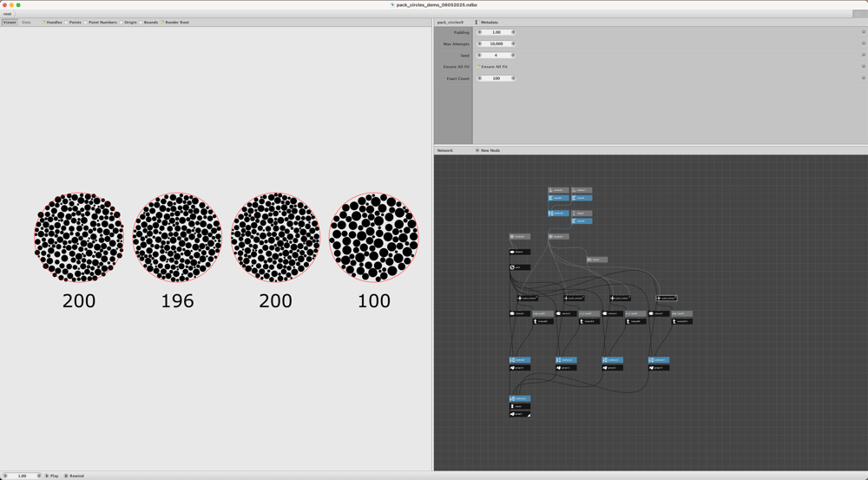
Task: Click the Rewind button
Action: point(74,476)
